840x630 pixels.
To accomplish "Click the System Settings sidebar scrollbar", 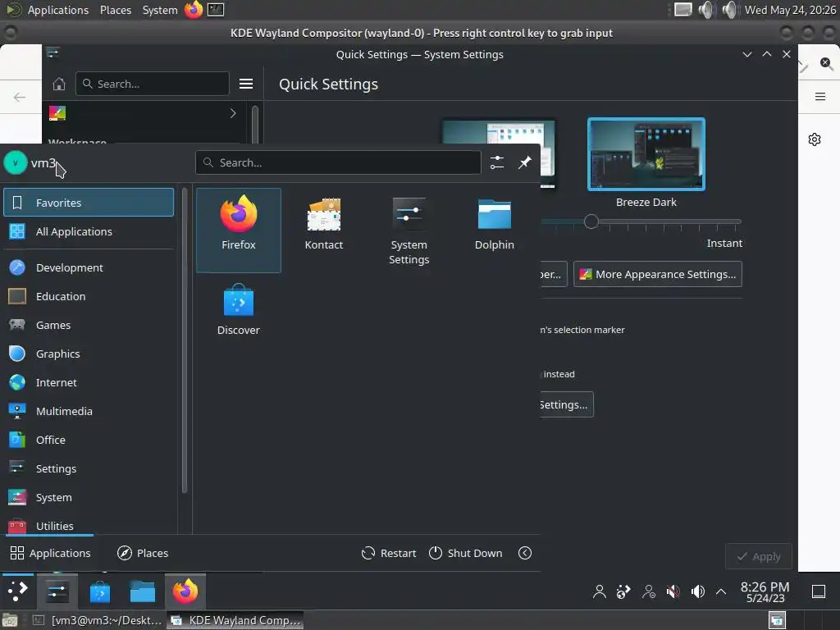I will pyautogui.click(x=255, y=125).
